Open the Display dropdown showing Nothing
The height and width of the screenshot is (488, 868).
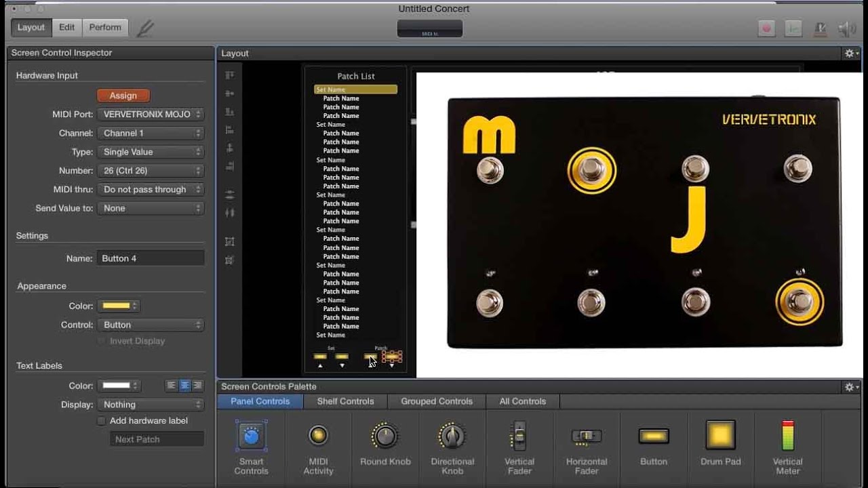[x=151, y=405]
